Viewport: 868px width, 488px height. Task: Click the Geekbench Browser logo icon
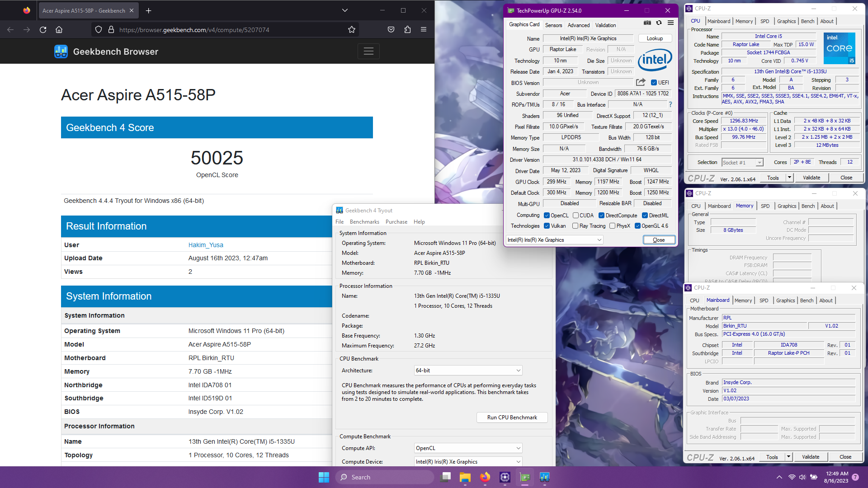[61, 52]
